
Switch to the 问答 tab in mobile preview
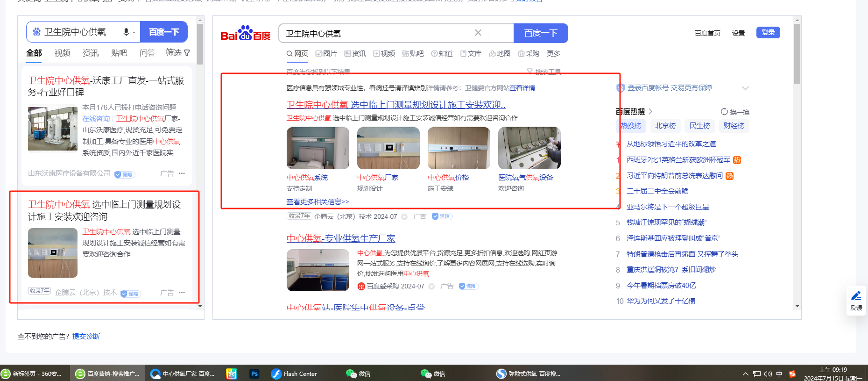[147, 53]
